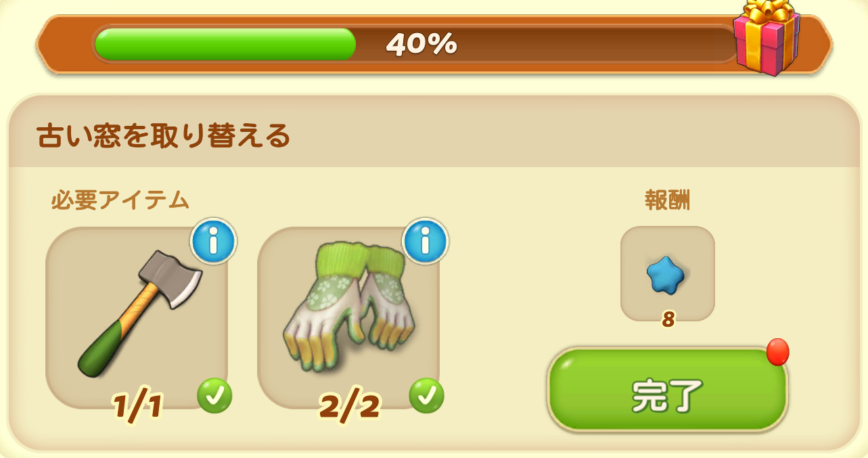The width and height of the screenshot is (868, 458).
Task: Click the green checkmark beside 2/2
Action: pyautogui.click(x=426, y=396)
